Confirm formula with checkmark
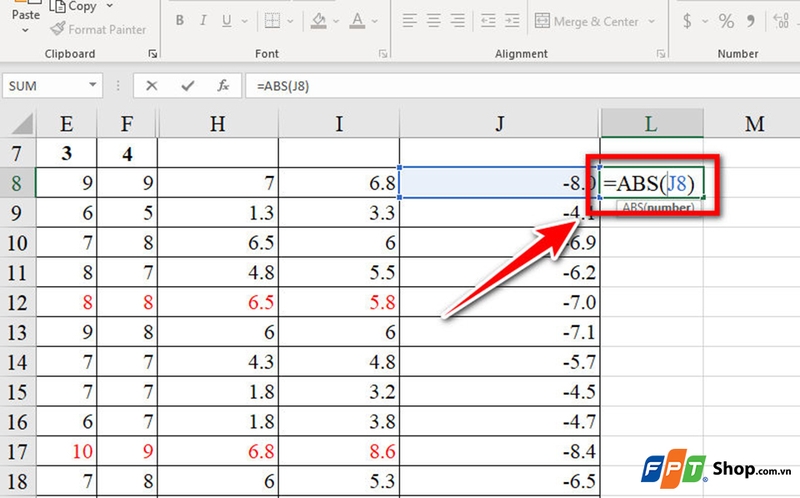 pos(188,86)
